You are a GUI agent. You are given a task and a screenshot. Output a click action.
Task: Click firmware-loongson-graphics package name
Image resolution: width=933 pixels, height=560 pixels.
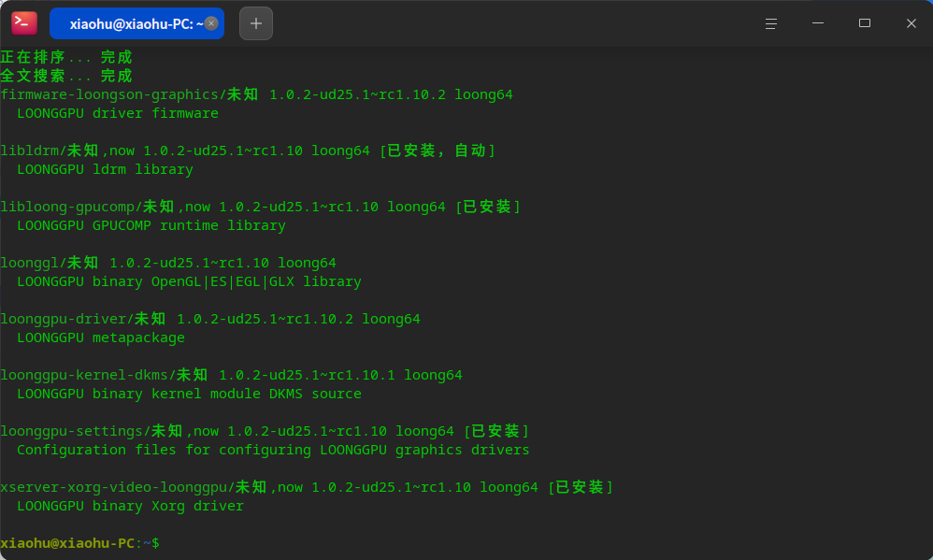click(x=109, y=94)
